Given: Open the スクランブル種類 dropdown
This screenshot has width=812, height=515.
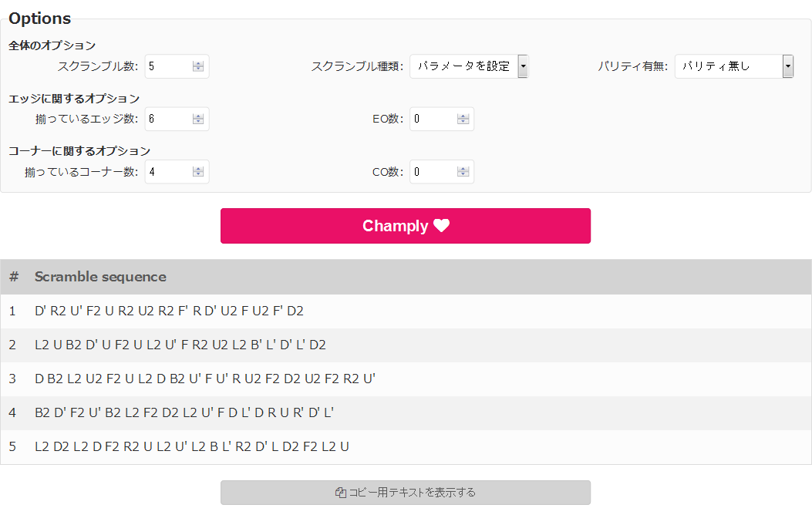Looking at the screenshot, I should [469, 66].
